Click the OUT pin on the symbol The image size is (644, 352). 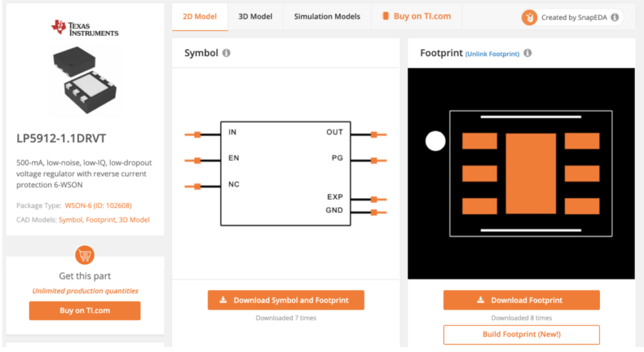[x=369, y=135]
